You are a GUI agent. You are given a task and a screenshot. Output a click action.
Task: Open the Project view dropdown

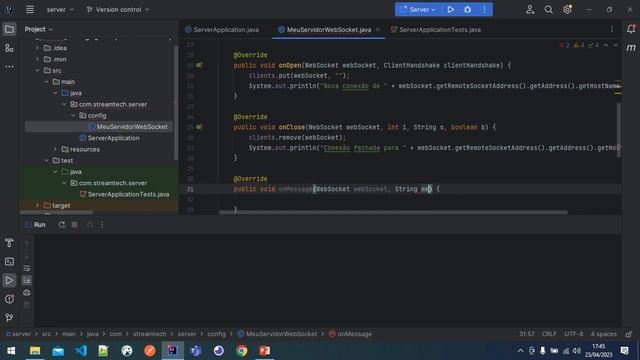click(38, 29)
